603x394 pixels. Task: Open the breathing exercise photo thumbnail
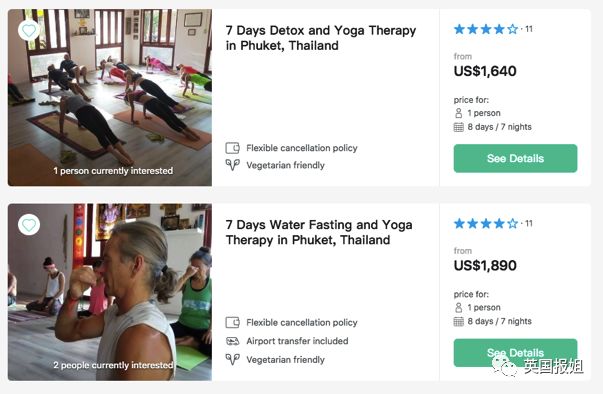click(x=110, y=292)
